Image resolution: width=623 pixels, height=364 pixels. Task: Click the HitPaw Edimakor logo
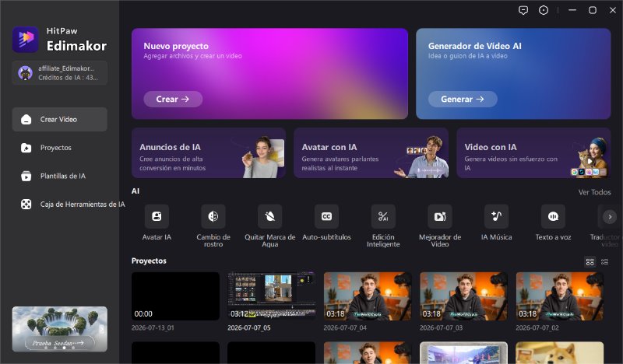[x=25, y=40]
